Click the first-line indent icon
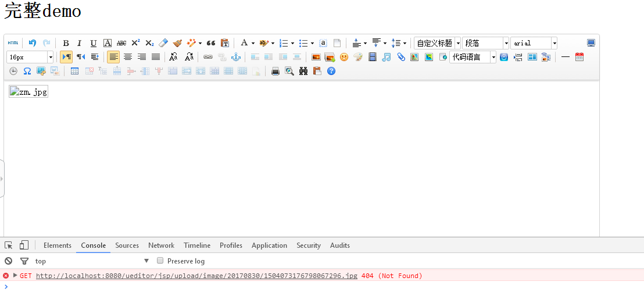Viewport: 644px width, 292px height. [95, 57]
